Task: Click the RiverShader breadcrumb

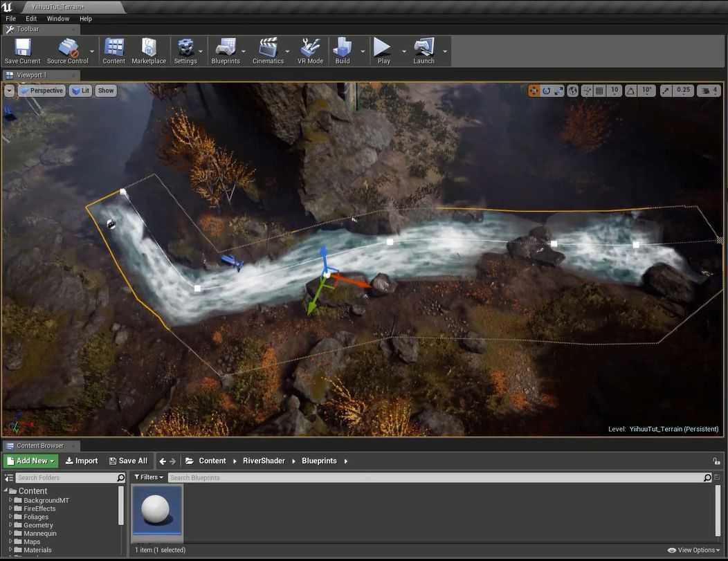Action: [x=264, y=461]
